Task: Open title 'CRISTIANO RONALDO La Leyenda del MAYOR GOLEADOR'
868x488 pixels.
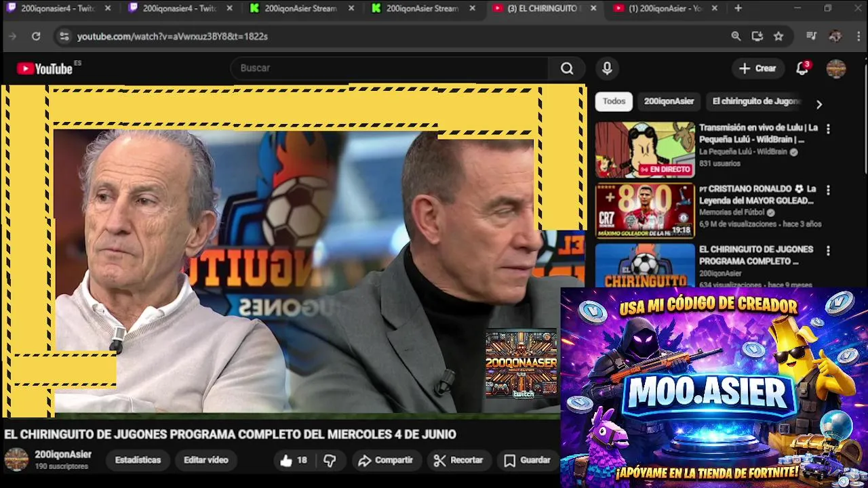Action: click(756, 195)
